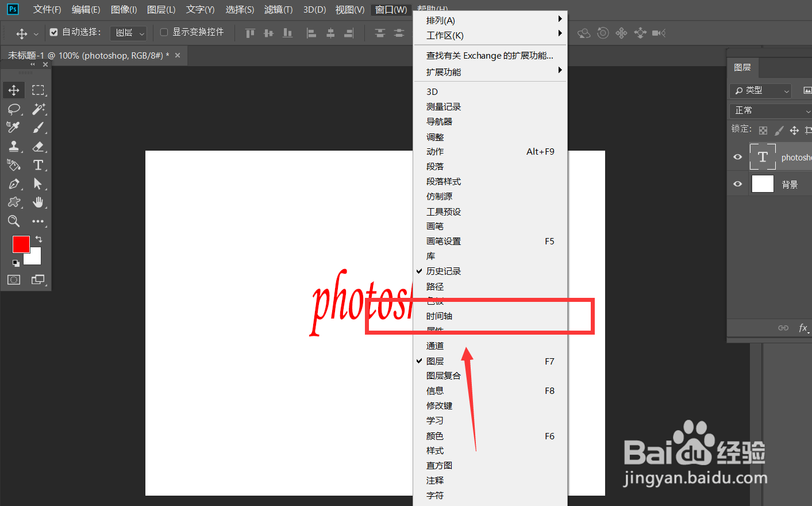
Task: Open the 正常 blend mode dropdown
Action: pos(771,110)
